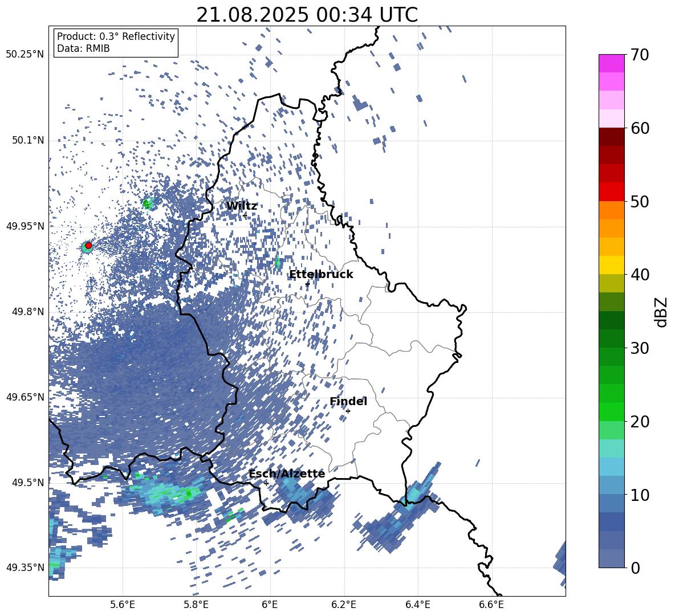Click the dBZ colorbar axis label

pyautogui.click(x=662, y=312)
